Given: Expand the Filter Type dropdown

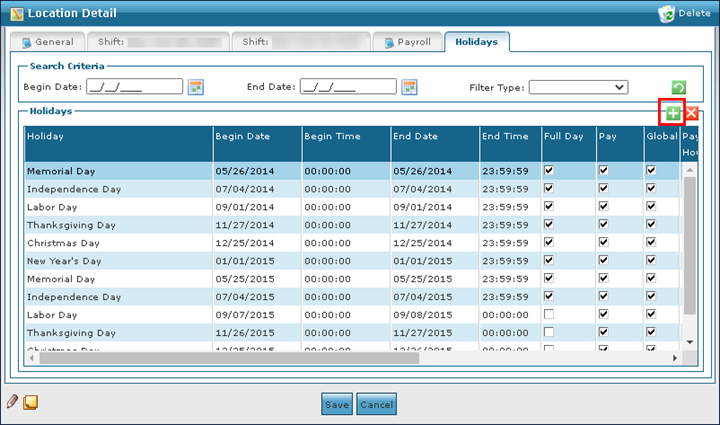Looking at the screenshot, I should tap(578, 87).
